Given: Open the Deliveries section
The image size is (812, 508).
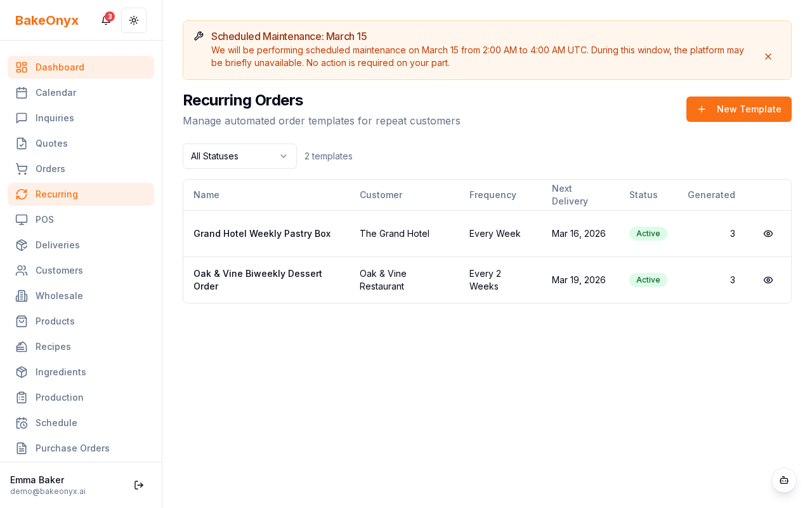Looking at the screenshot, I should pyautogui.click(x=58, y=245).
